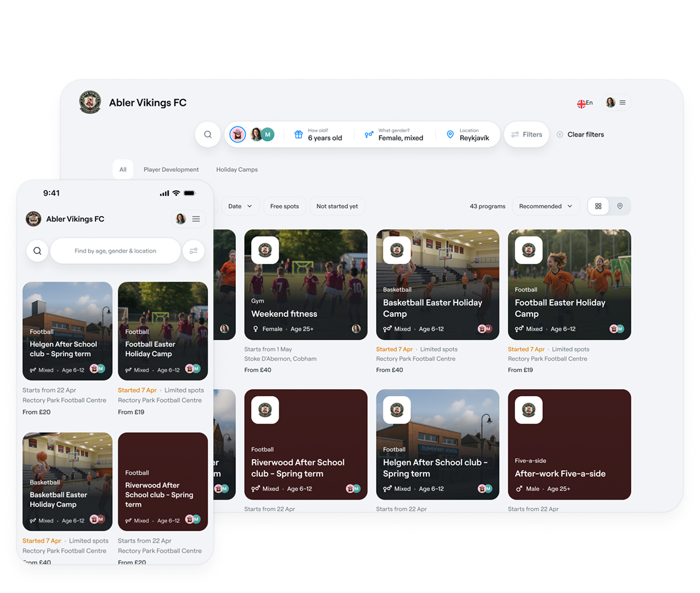Select the grid view icon
Image resolution: width=700 pixels, height=593 pixels.
coord(598,206)
